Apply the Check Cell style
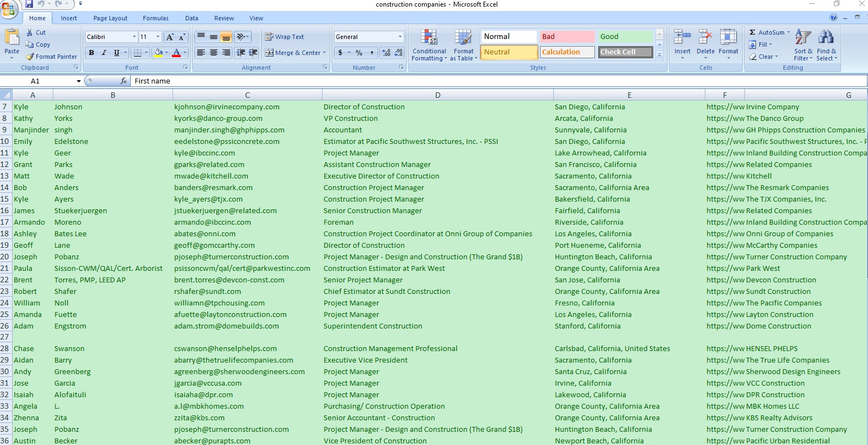The width and height of the screenshot is (868, 445). (625, 52)
